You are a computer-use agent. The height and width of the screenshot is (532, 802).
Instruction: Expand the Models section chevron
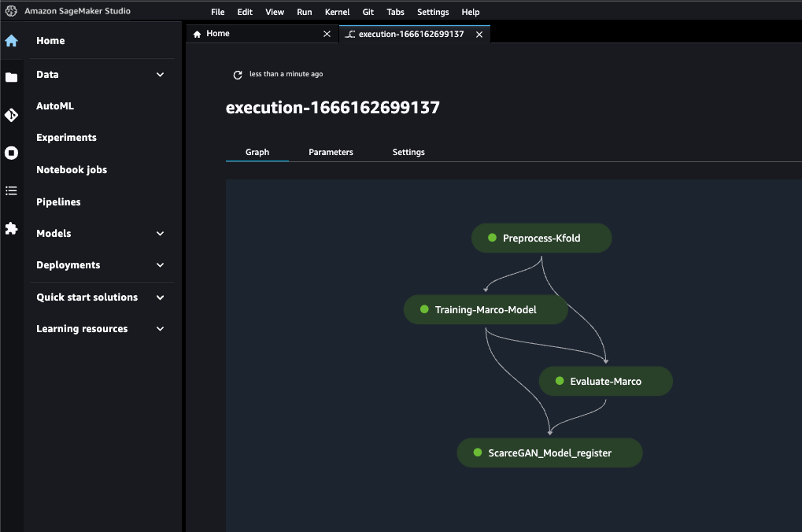[161, 234]
